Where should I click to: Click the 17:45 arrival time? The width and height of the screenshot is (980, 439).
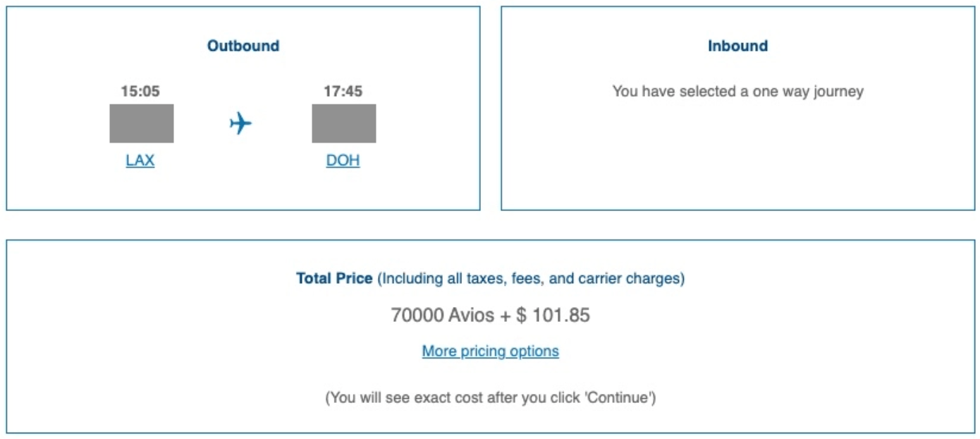coord(343,91)
